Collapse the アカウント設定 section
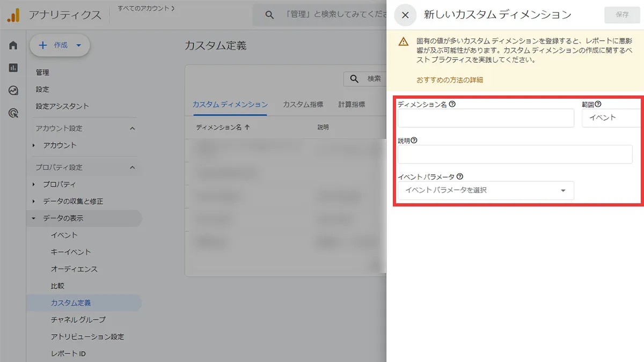 pos(133,129)
